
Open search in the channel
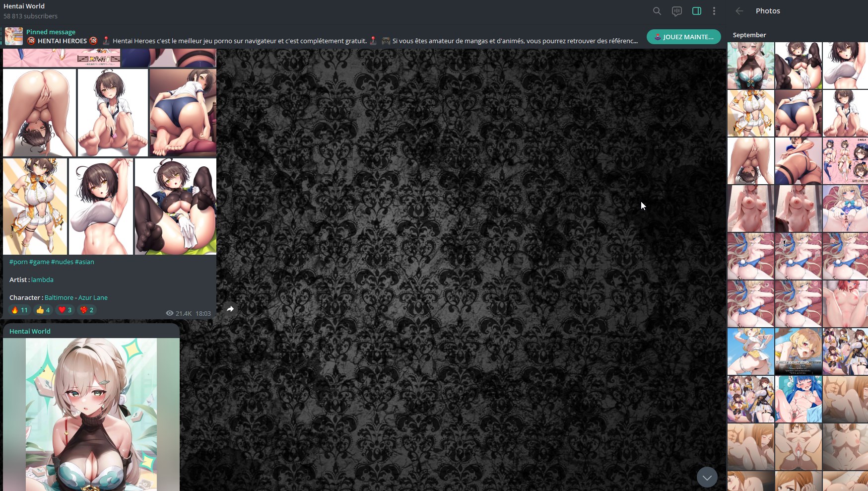click(657, 11)
